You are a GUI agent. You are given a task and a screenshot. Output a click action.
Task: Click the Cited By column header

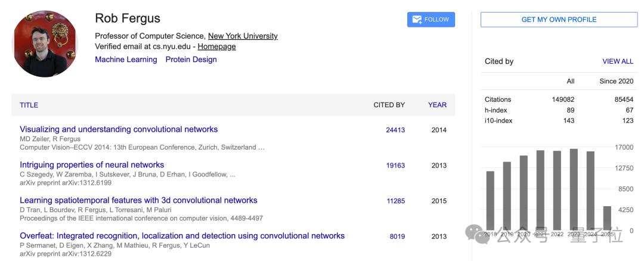pyautogui.click(x=389, y=105)
